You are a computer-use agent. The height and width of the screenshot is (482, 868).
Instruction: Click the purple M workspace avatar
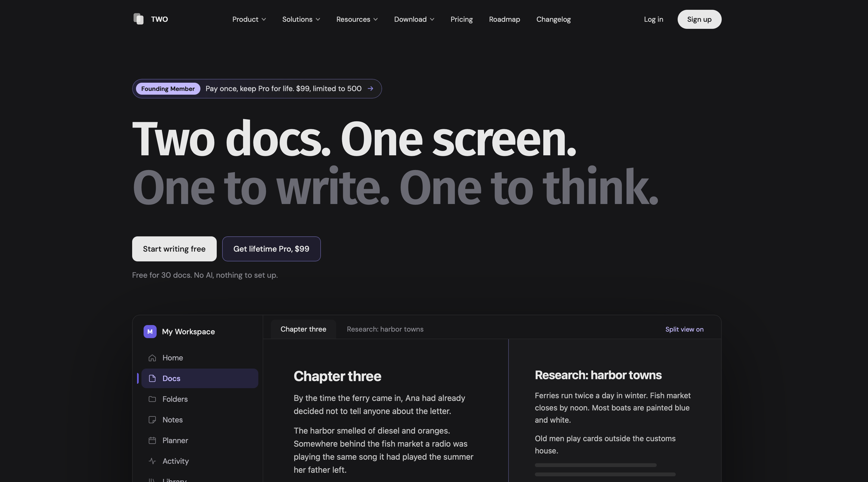[x=150, y=331]
